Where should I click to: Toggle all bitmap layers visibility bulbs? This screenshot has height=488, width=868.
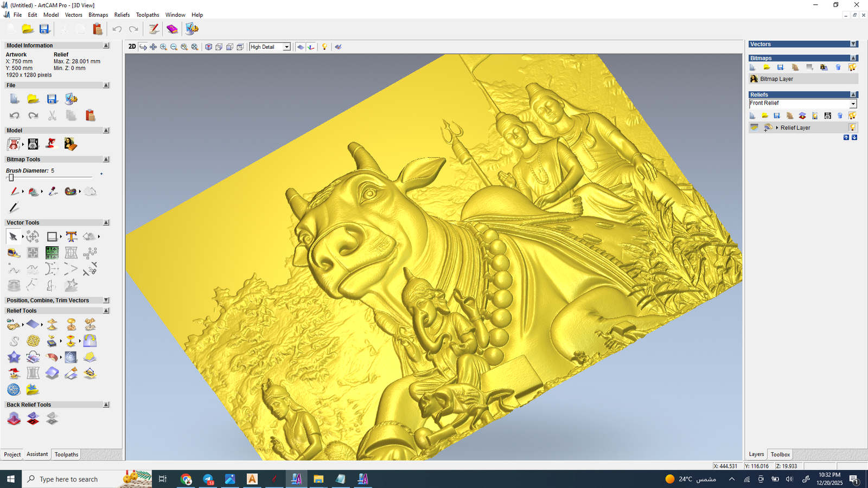[x=852, y=67]
